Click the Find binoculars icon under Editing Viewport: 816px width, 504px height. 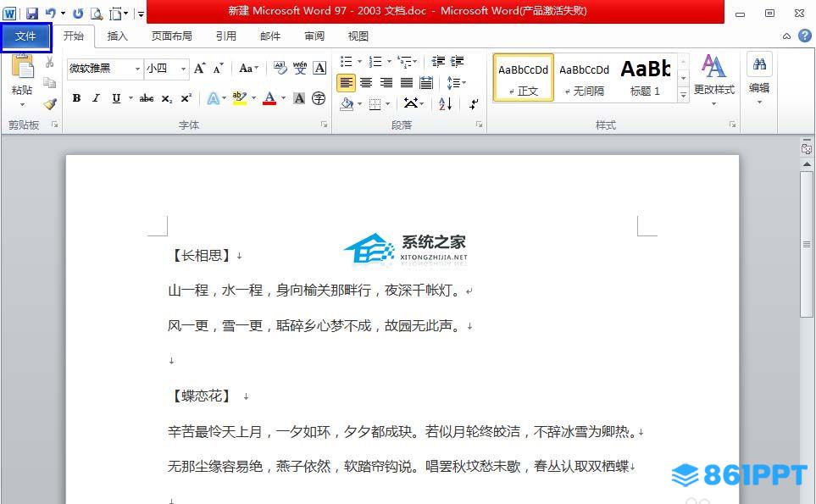click(759, 64)
